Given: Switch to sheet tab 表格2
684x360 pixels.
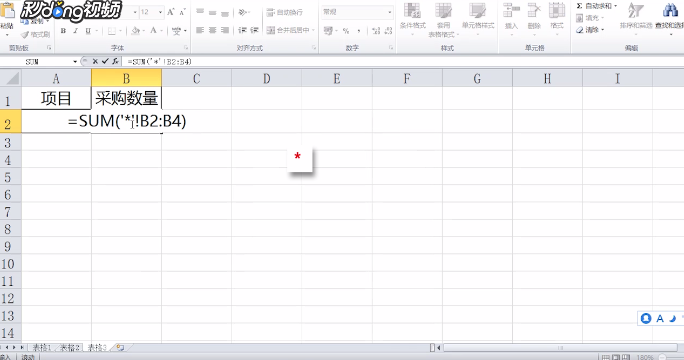Looking at the screenshot, I should 70,347.
